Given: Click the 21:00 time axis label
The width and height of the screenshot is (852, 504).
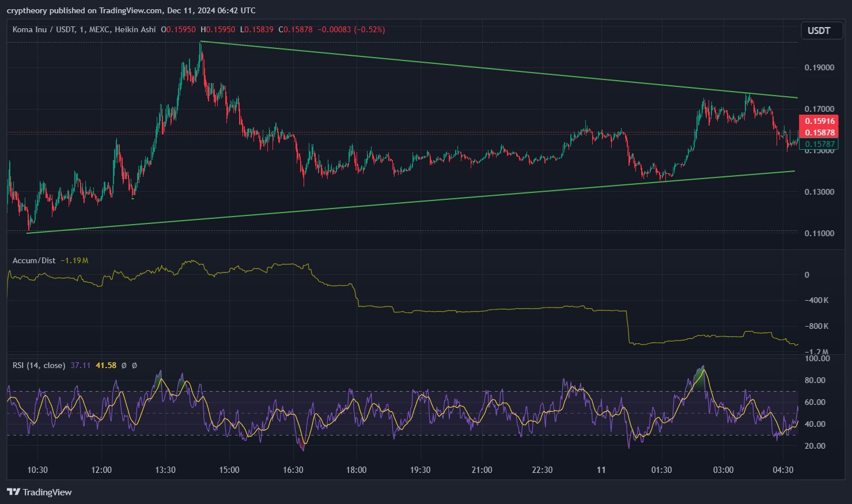Looking at the screenshot, I should point(482,470).
